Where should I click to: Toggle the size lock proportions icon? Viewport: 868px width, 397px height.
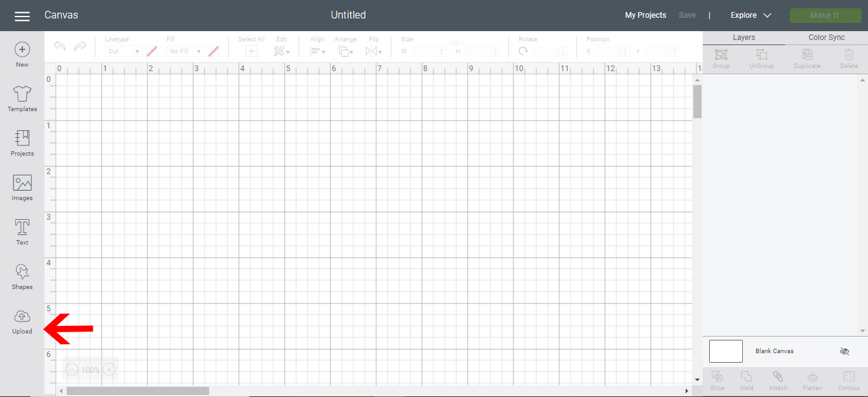(x=456, y=43)
